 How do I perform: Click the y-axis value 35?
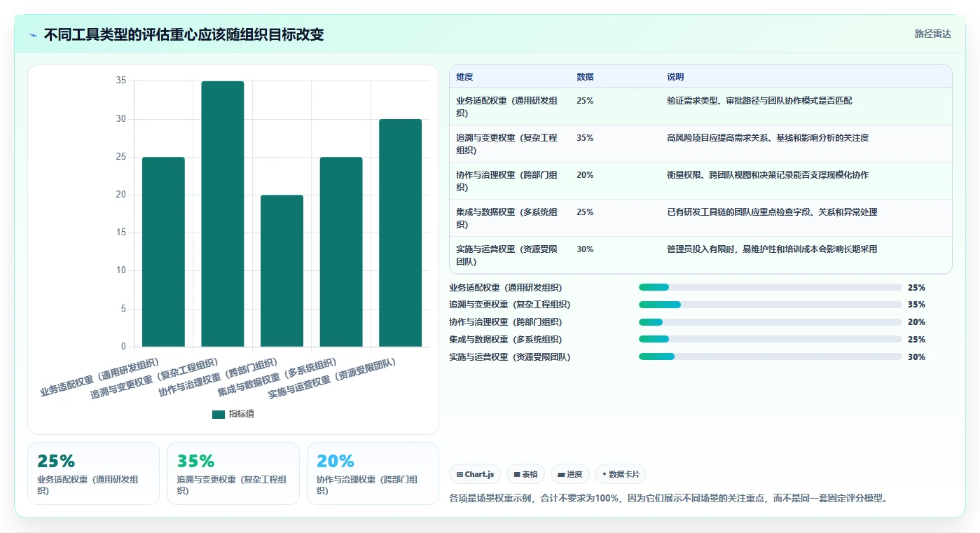(120, 81)
